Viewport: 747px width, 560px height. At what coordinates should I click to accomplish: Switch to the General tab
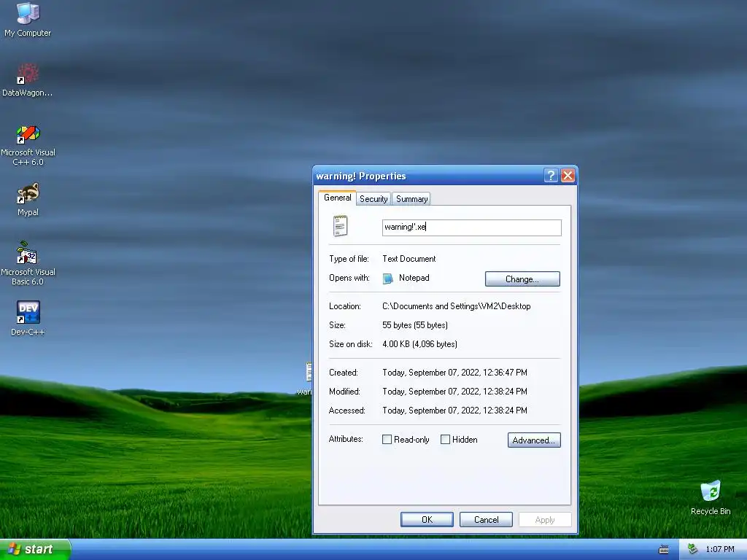[337, 198]
